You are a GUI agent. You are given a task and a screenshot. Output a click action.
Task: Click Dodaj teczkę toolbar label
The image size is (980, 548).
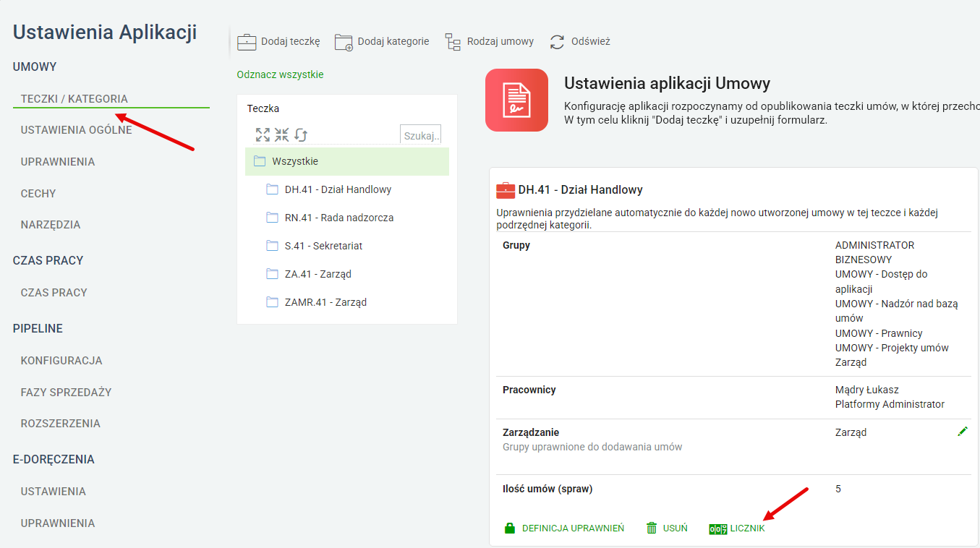[x=290, y=41]
